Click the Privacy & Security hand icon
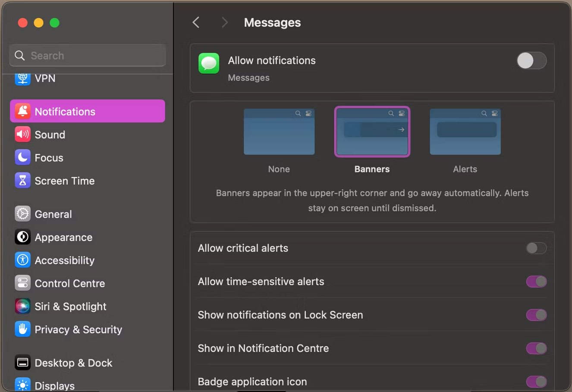This screenshot has height=392, width=572. pos(22,329)
